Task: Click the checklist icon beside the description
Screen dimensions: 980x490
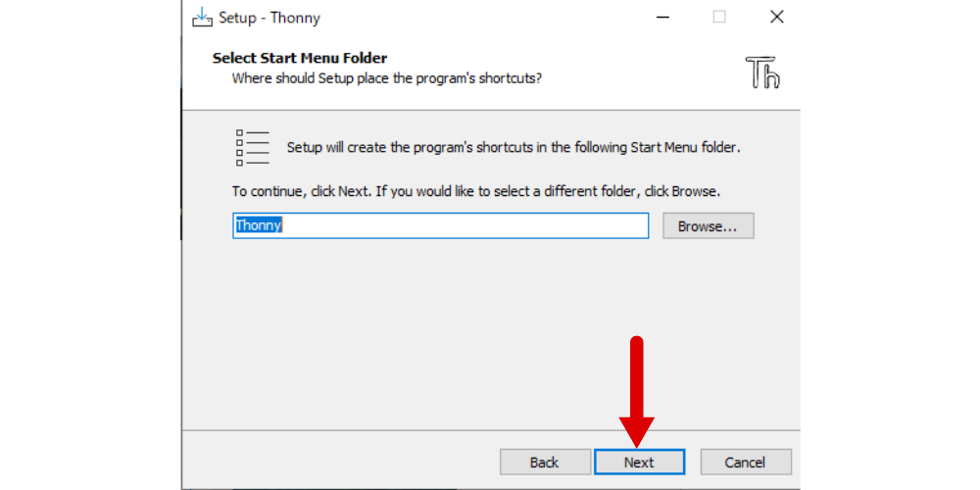Action: pos(253,148)
